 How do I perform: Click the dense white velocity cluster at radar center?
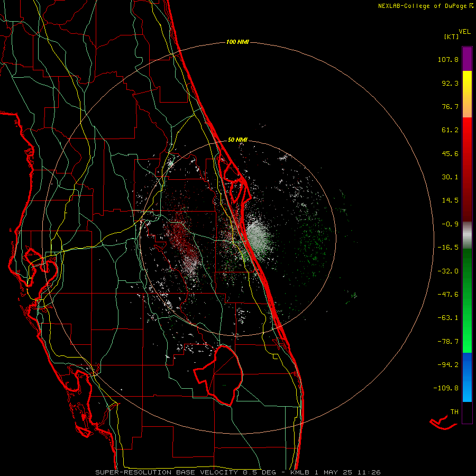pos(257,237)
